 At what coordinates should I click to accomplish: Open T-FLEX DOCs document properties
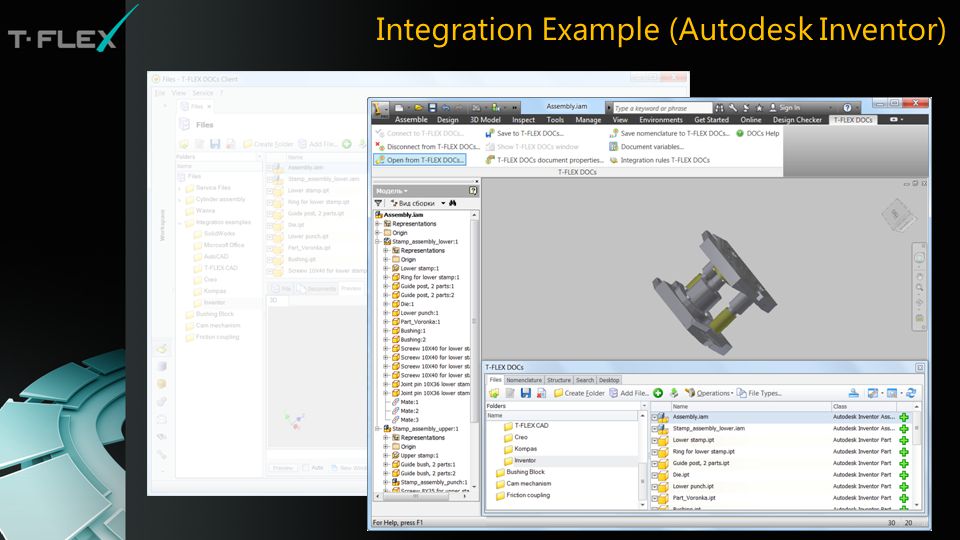[x=544, y=160]
